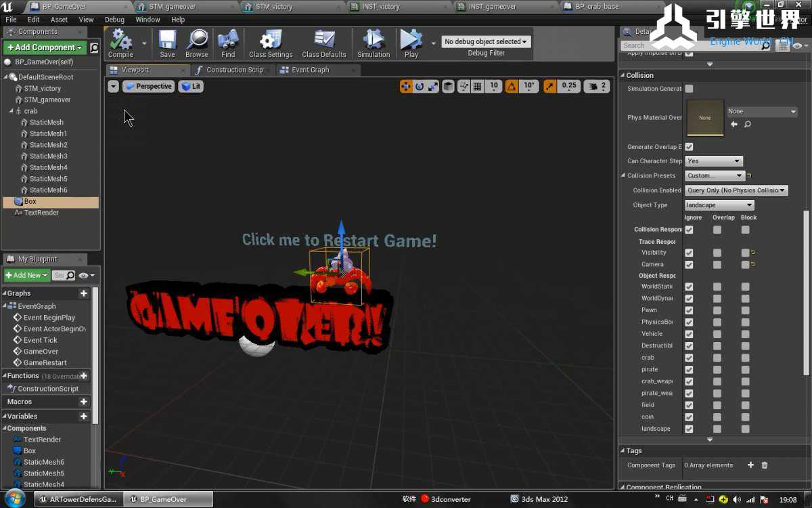Image resolution: width=812 pixels, height=508 pixels.
Task: Set Visibility trace response to Block
Action: pos(745,253)
